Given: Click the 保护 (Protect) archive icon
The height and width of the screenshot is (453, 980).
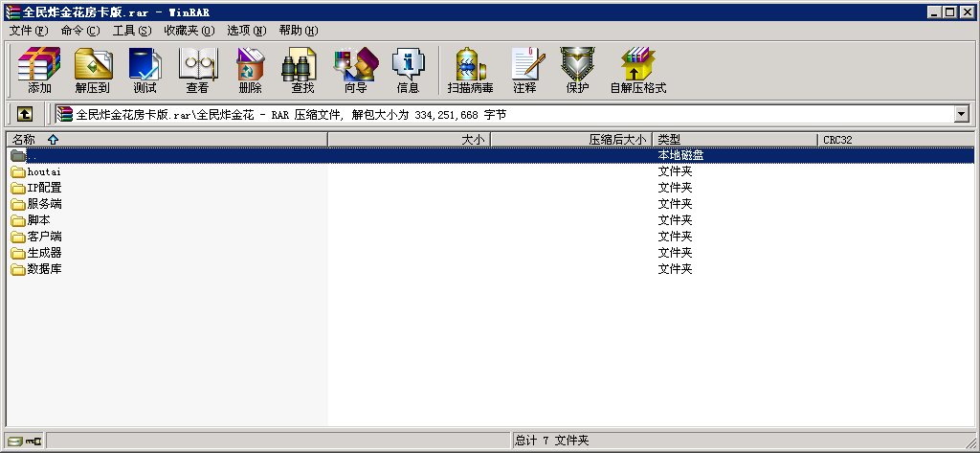Looking at the screenshot, I should (577, 71).
